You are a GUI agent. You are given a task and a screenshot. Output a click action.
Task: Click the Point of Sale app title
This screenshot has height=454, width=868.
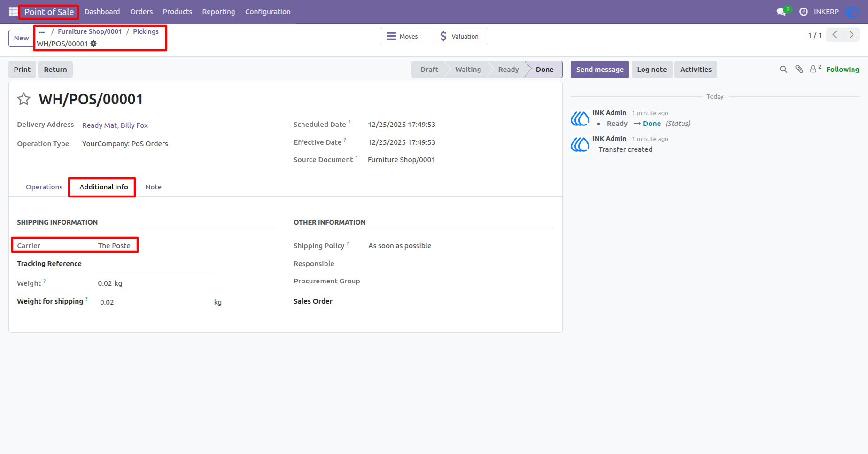[49, 12]
